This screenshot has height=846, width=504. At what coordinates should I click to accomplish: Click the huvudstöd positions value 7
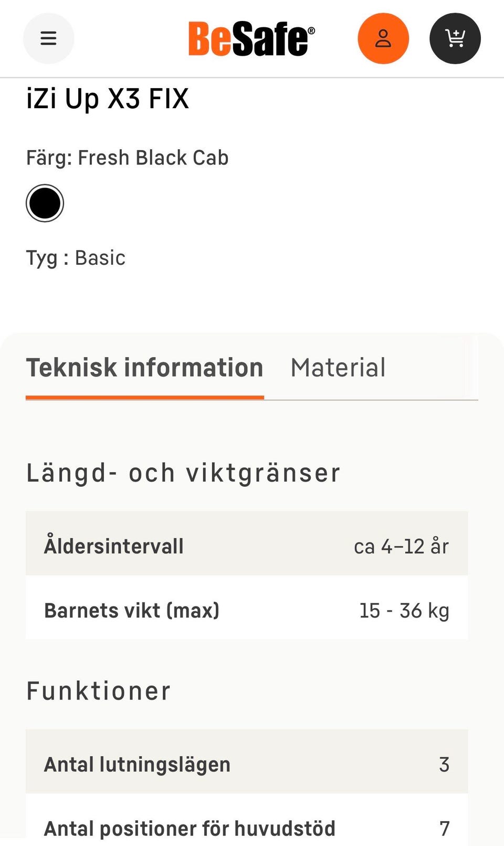pyautogui.click(x=444, y=828)
